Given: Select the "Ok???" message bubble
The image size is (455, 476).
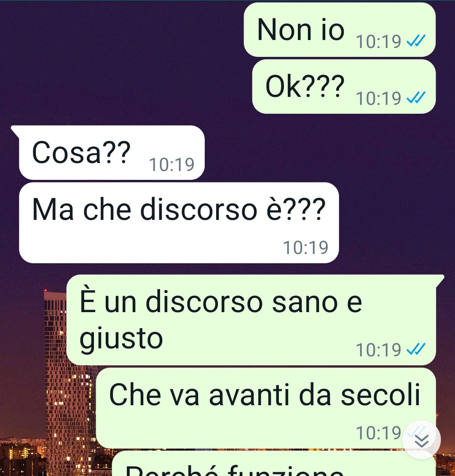Looking at the screenshot, I should (344, 86).
